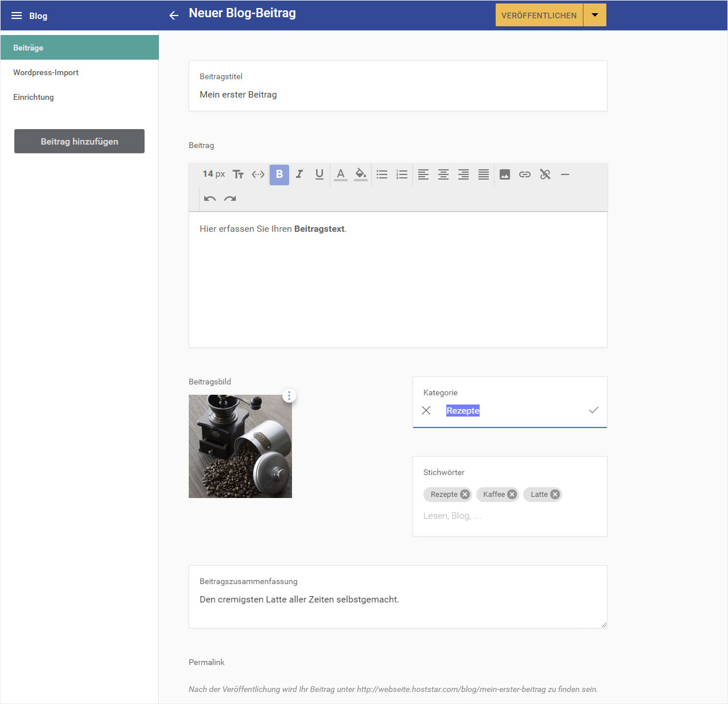The image size is (728, 704).
Task: Expand the publish options dropdown arrow
Action: click(x=595, y=15)
